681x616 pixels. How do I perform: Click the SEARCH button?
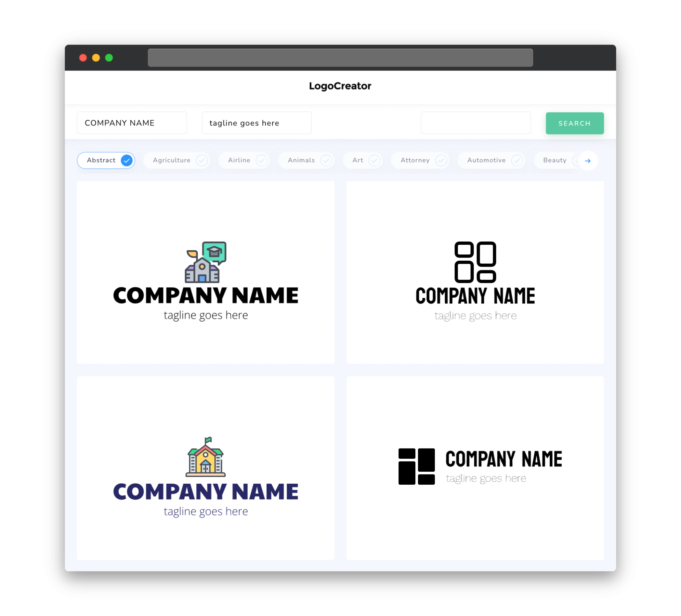pos(574,123)
